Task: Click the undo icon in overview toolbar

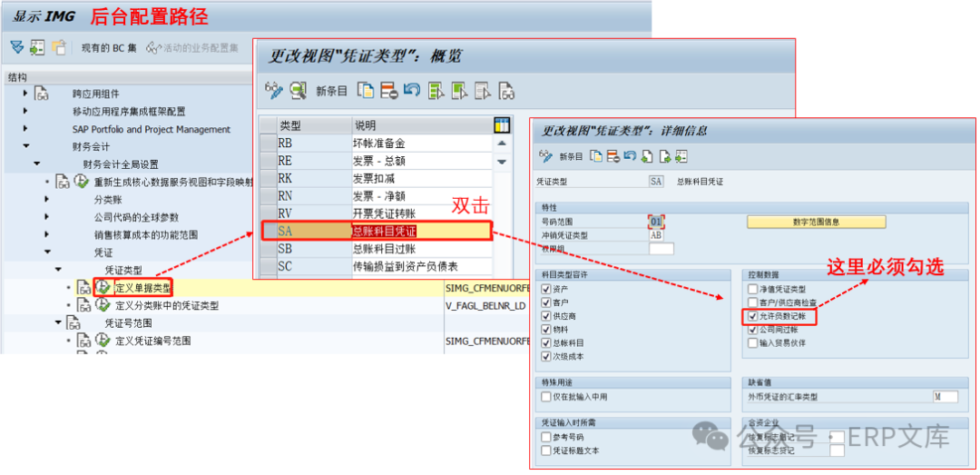Action: tap(412, 90)
